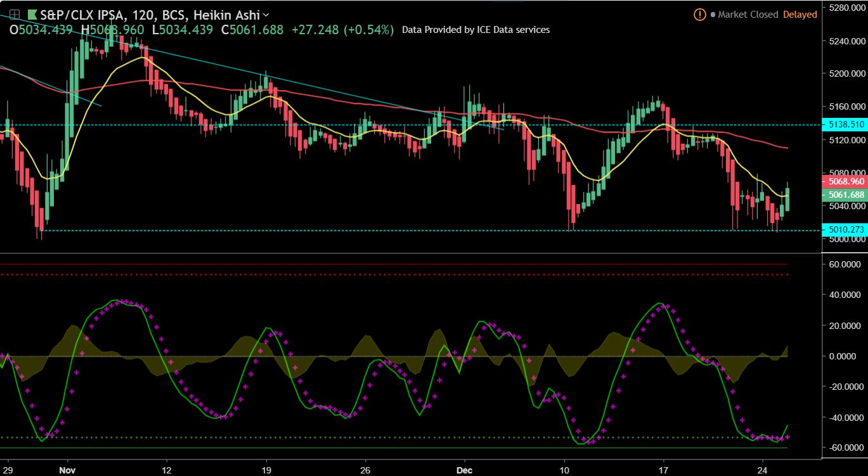Click the 5280.000 price axis label
Screen dimensions: 868x476
pos(847,8)
